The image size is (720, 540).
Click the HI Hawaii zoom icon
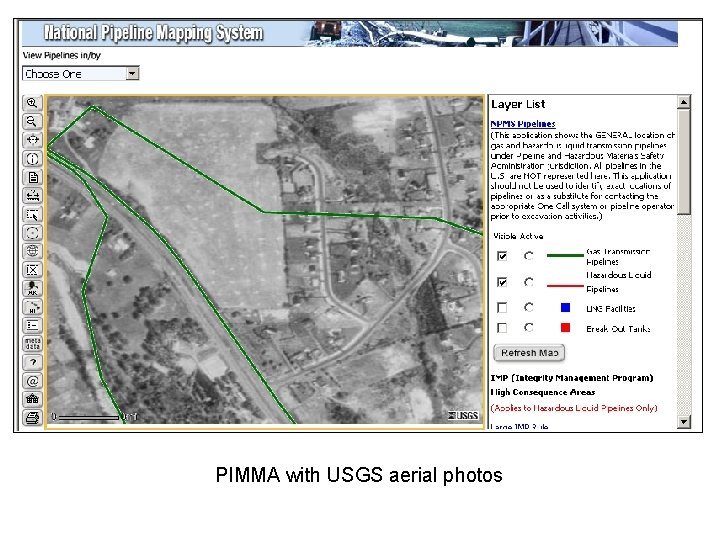click(32, 307)
